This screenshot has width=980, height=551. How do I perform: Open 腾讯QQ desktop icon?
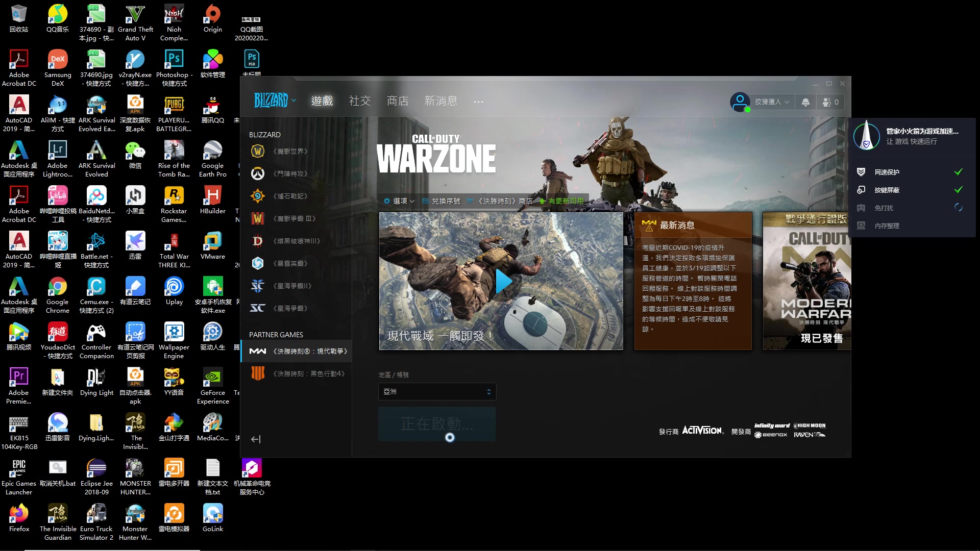tap(213, 110)
